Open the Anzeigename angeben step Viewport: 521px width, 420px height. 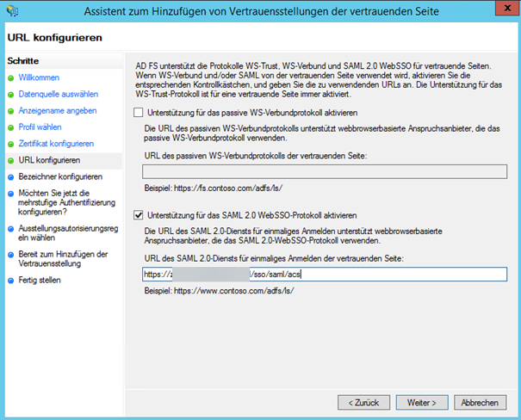click(58, 110)
